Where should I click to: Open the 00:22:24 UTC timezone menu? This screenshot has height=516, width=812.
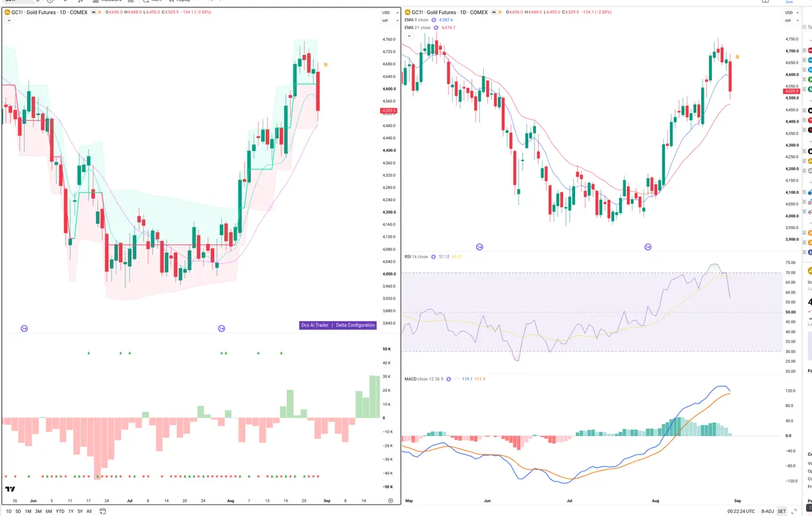pyautogui.click(x=741, y=511)
